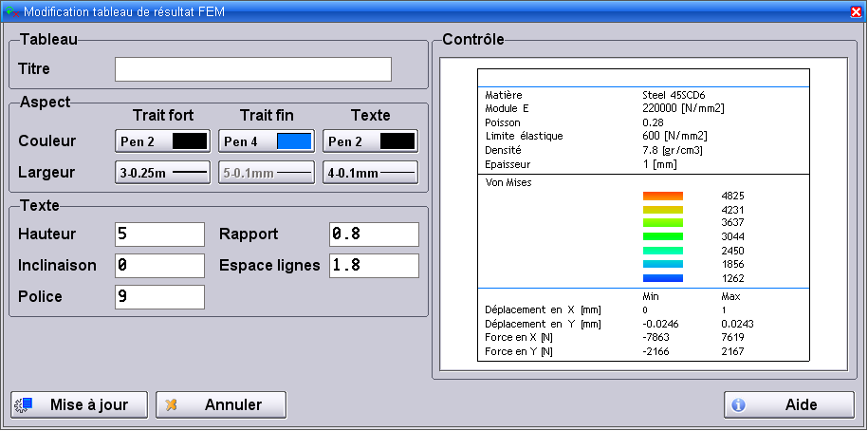Click the blue info icon on Aide
This screenshot has height=431, width=868.
coord(738,404)
